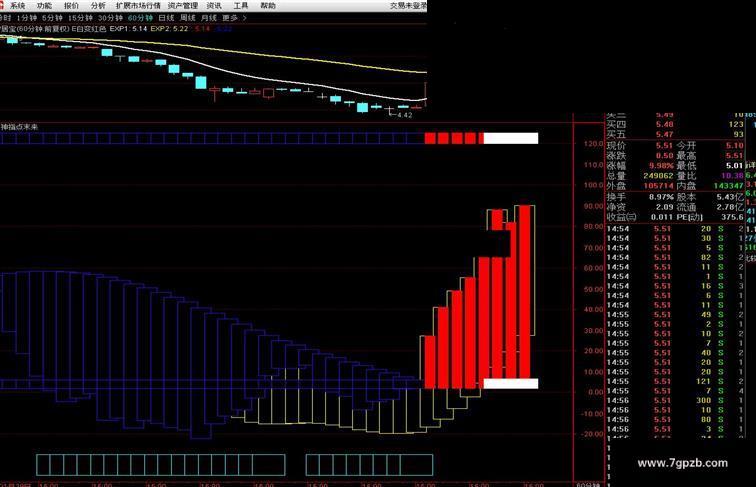Click the -20.00 y-axis scale label
756x487 pixels.
[593, 434]
